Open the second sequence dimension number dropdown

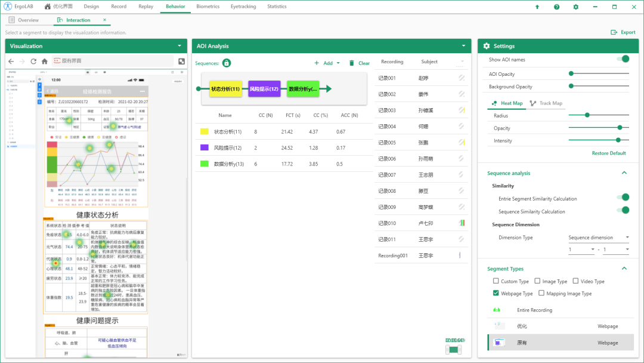pos(616,250)
